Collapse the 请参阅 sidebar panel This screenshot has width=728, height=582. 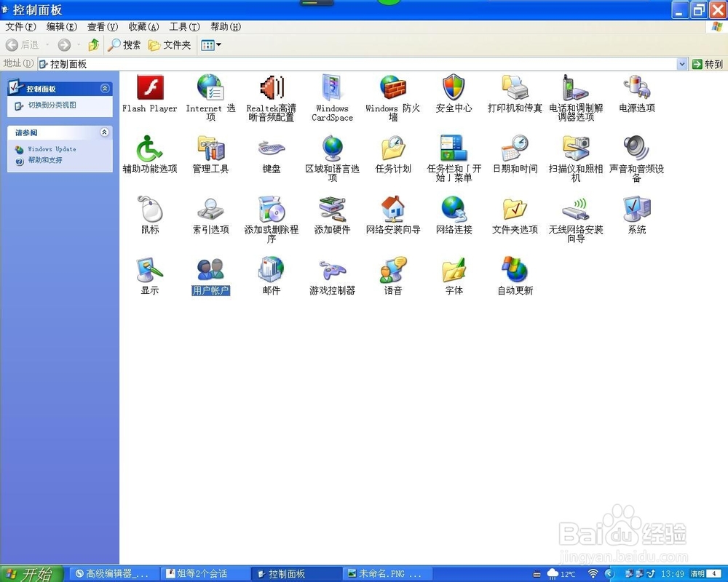click(105, 132)
